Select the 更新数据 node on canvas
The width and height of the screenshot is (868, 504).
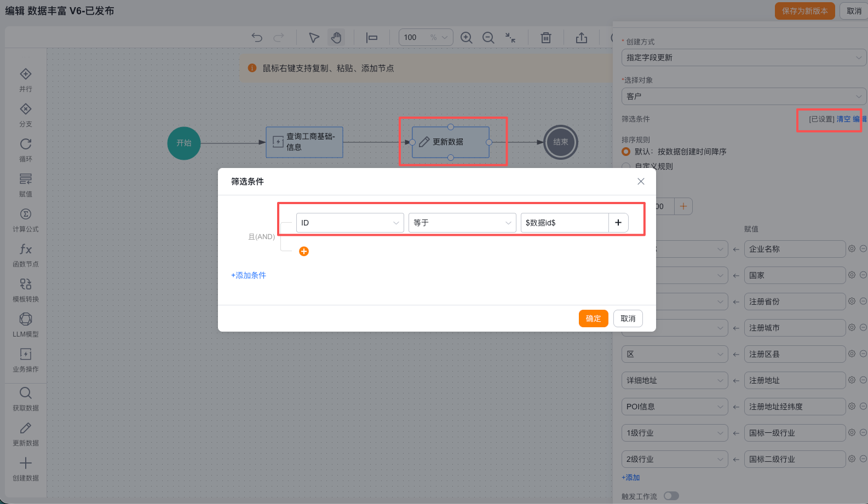point(450,142)
